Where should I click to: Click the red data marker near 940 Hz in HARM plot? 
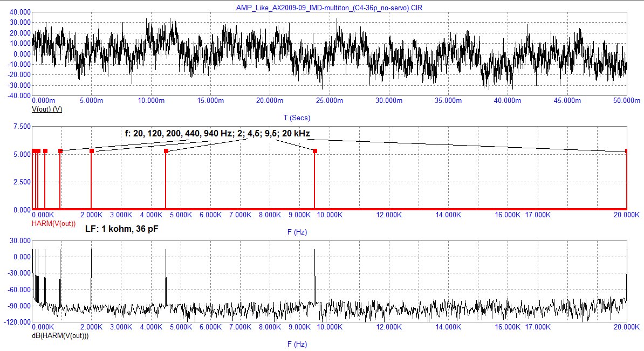pos(60,151)
